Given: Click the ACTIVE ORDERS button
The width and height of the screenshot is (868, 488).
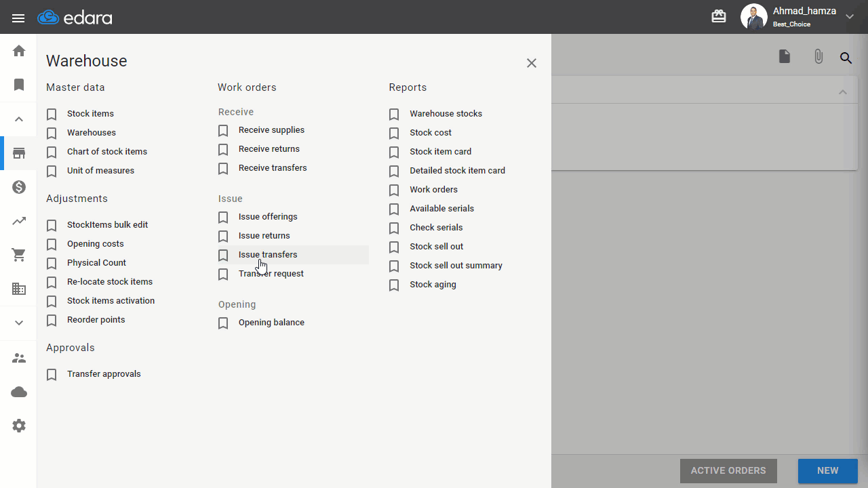Looking at the screenshot, I should [x=728, y=470].
